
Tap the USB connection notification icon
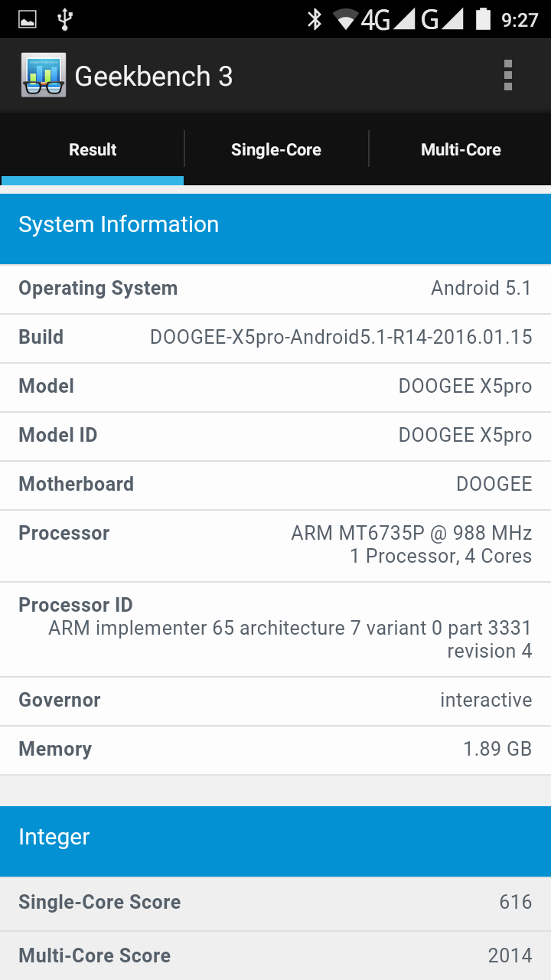pyautogui.click(x=65, y=19)
